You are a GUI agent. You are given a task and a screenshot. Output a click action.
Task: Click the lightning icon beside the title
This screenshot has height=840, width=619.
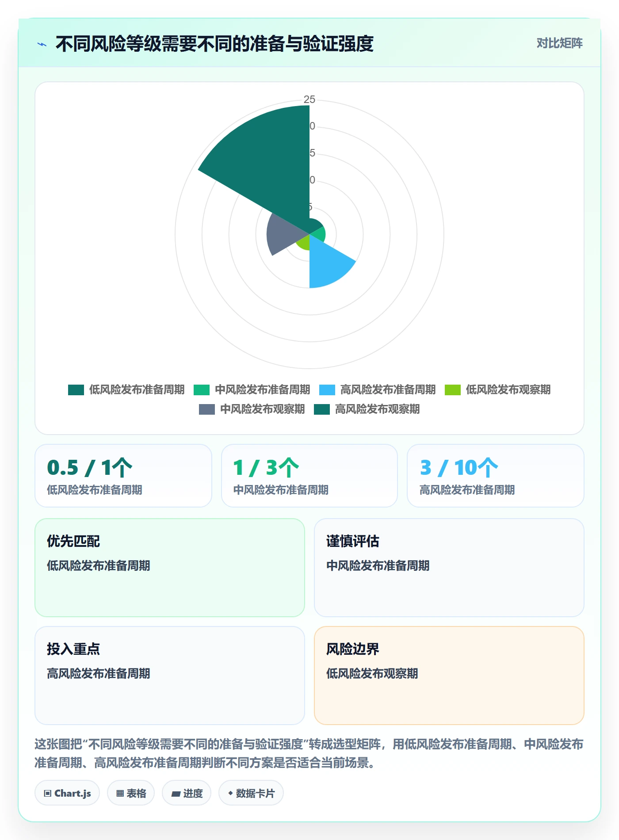point(42,44)
